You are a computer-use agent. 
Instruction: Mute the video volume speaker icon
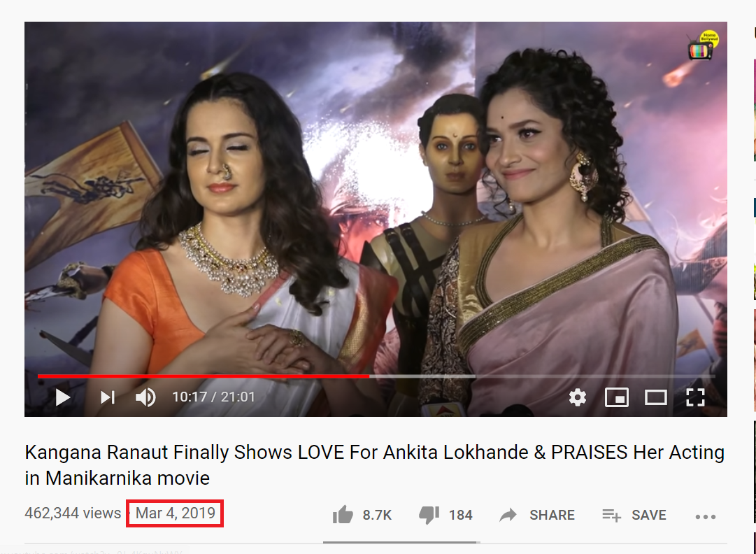click(x=145, y=397)
